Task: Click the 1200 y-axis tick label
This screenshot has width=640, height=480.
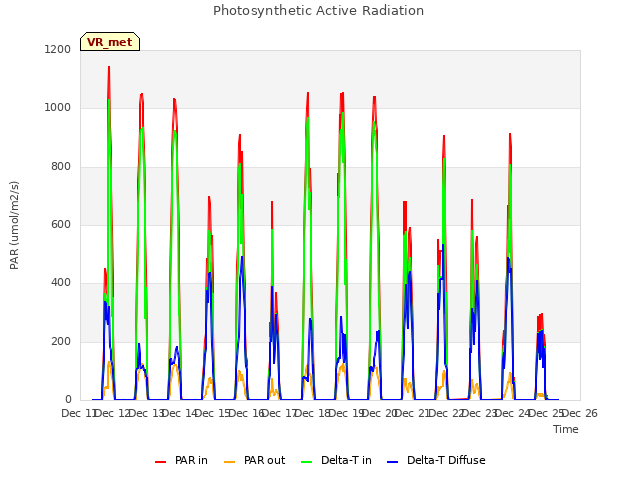Action: tap(58, 49)
